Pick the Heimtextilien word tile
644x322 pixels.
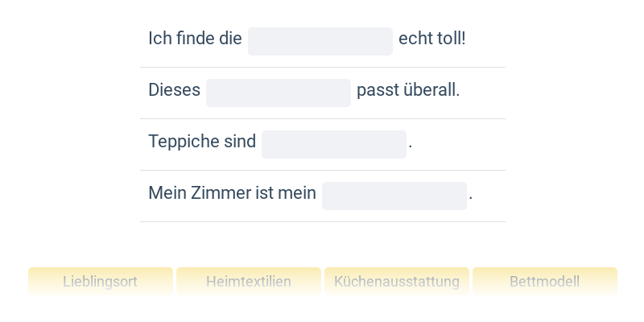click(x=249, y=281)
